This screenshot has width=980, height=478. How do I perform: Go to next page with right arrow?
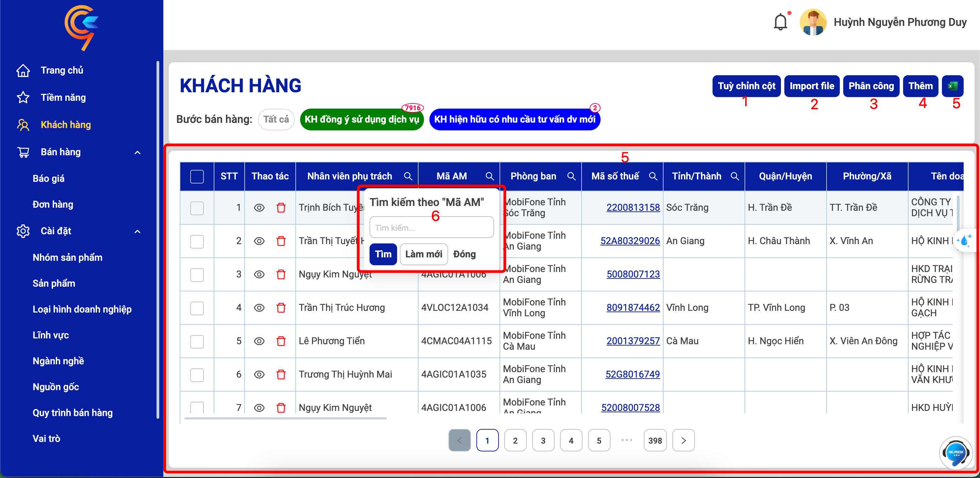tap(683, 440)
